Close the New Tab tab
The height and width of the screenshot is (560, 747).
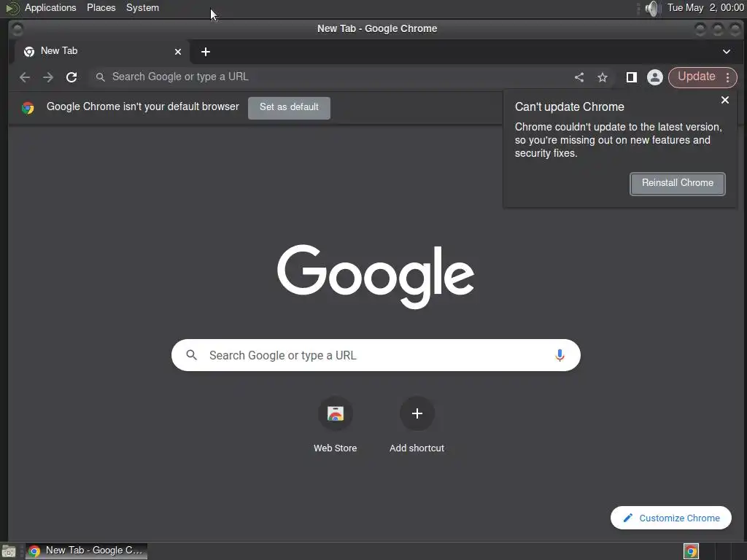pos(178,52)
